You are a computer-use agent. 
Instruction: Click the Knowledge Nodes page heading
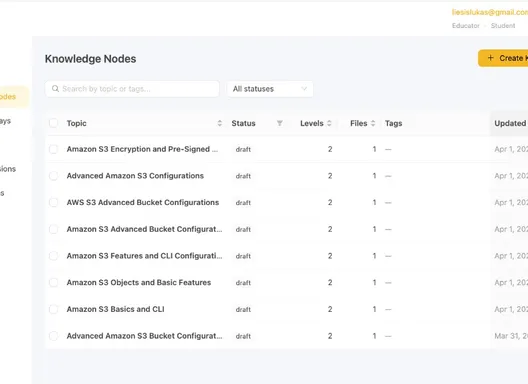tap(91, 59)
